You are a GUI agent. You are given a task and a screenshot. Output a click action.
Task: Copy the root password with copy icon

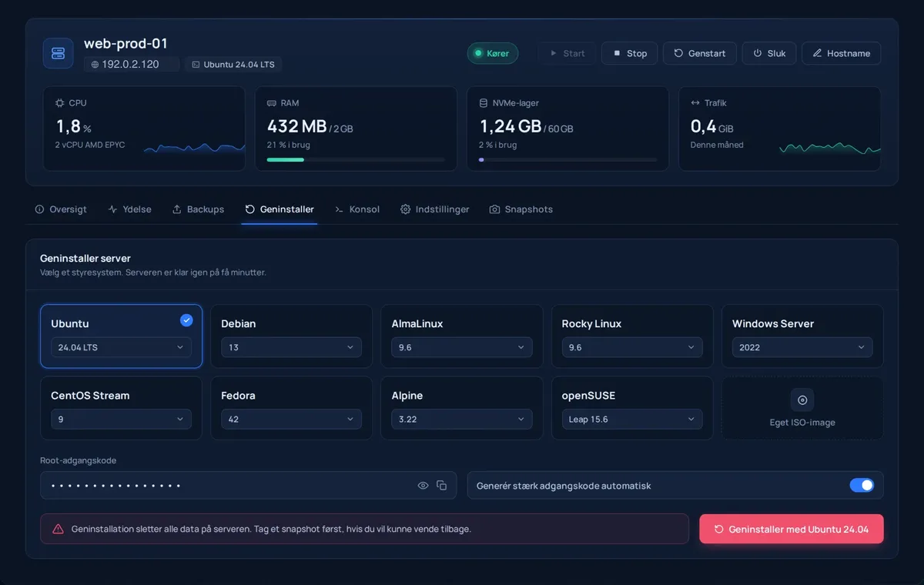(442, 486)
